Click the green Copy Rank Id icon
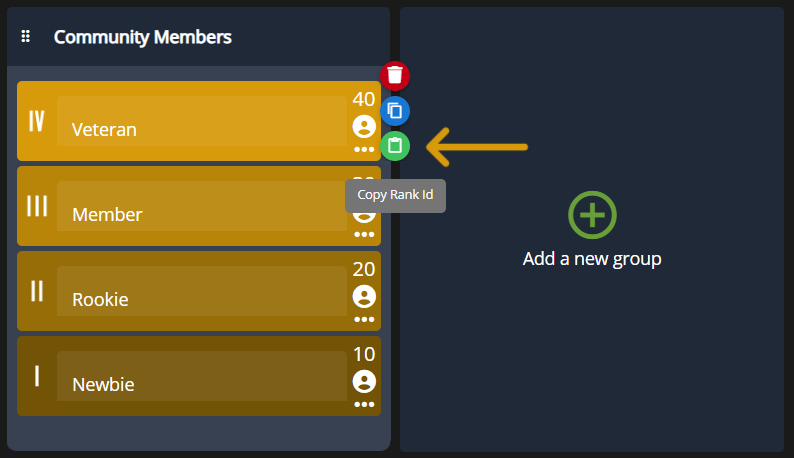794x458 pixels. click(x=395, y=146)
